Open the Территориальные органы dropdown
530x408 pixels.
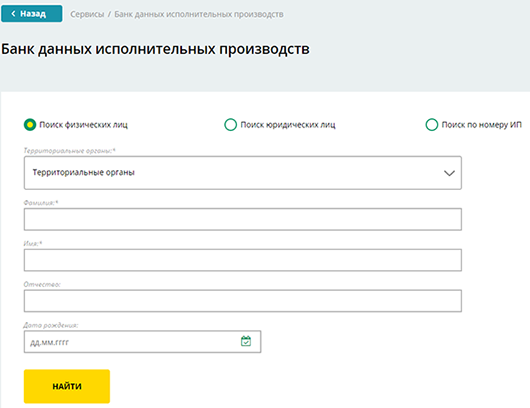tap(243, 173)
